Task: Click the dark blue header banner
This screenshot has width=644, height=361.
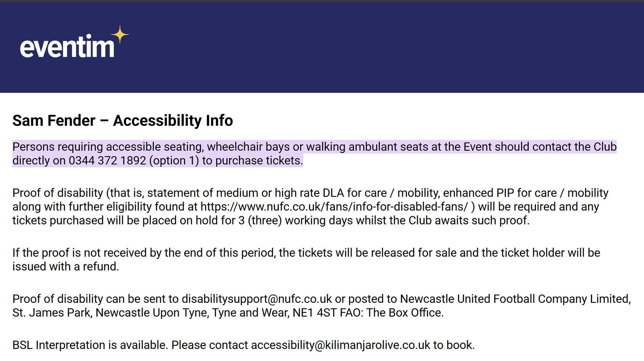Action: click(x=322, y=47)
